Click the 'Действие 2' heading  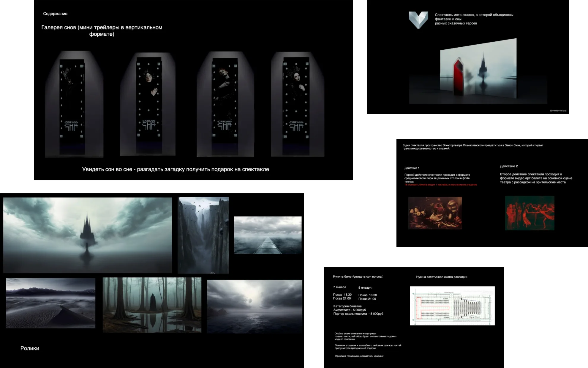pos(509,166)
